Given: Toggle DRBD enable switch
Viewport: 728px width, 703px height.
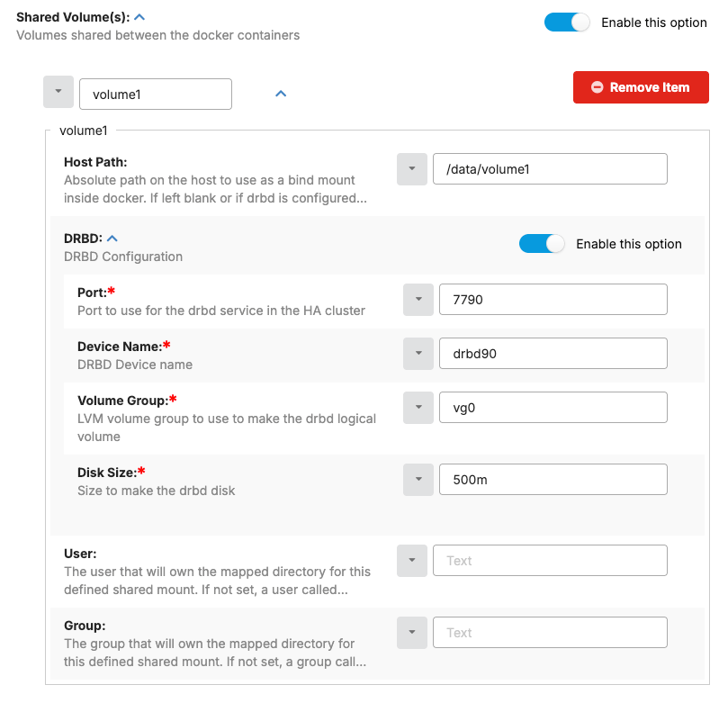Looking at the screenshot, I should 542,244.
